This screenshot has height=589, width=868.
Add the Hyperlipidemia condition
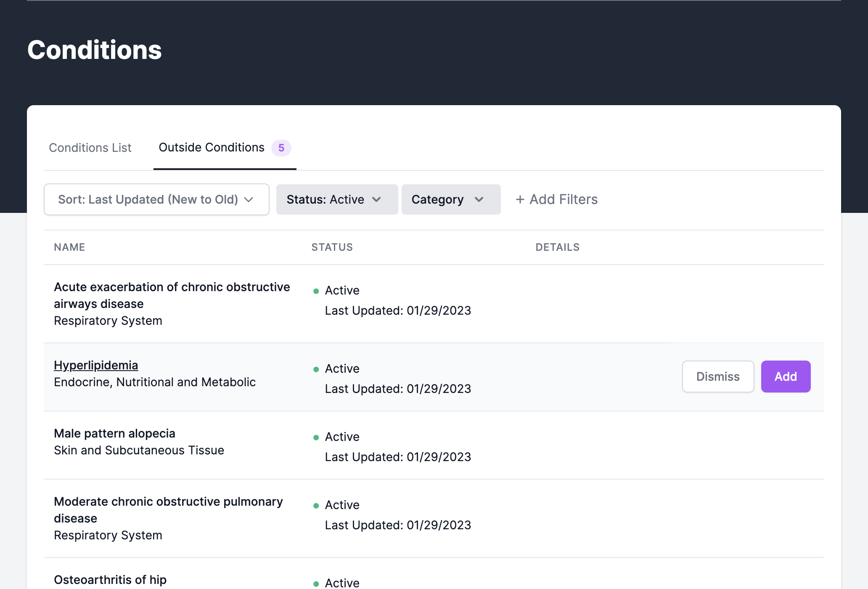(x=786, y=377)
